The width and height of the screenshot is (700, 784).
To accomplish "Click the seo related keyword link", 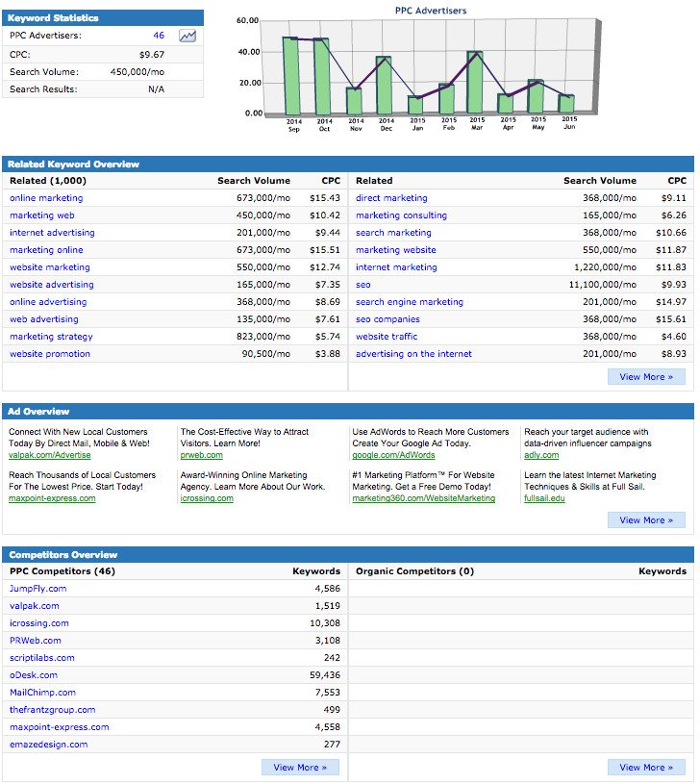I will pyautogui.click(x=363, y=285).
